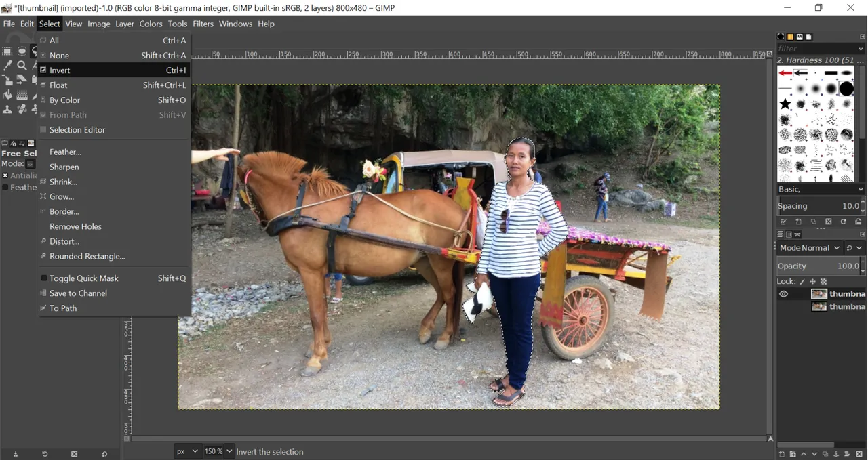Screen dimensions: 868x460
Task: Select the star brush thumbnail
Action: click(x=785, y=104)
